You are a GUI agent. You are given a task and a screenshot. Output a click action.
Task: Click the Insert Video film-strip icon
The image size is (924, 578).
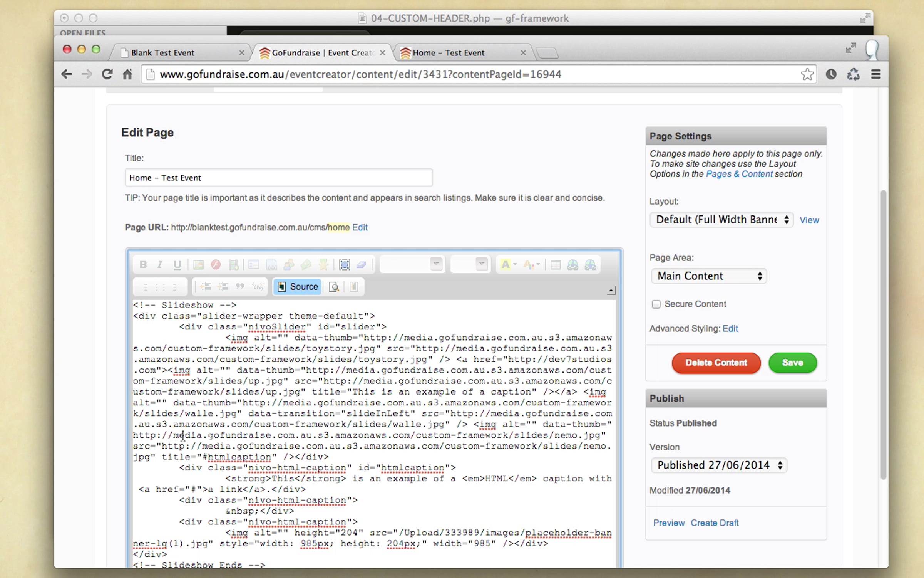tap(233, 265)
